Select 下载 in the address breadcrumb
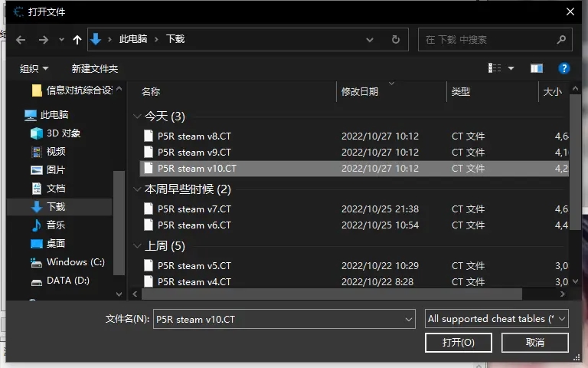 [175, 39]
